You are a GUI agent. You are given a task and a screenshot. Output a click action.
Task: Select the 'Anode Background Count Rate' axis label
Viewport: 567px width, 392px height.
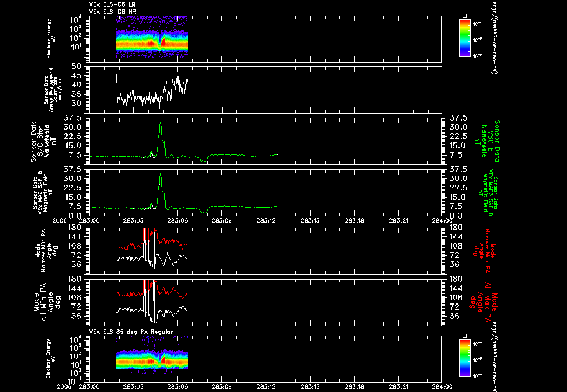[x=54, y=90]
